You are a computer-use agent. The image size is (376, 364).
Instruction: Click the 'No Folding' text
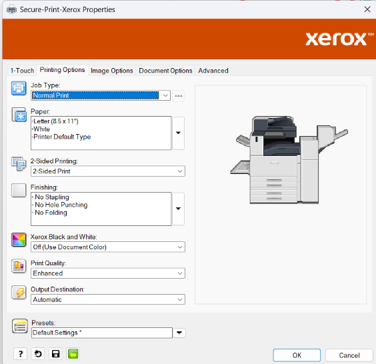pyautogui.click(x=50, y=213)
